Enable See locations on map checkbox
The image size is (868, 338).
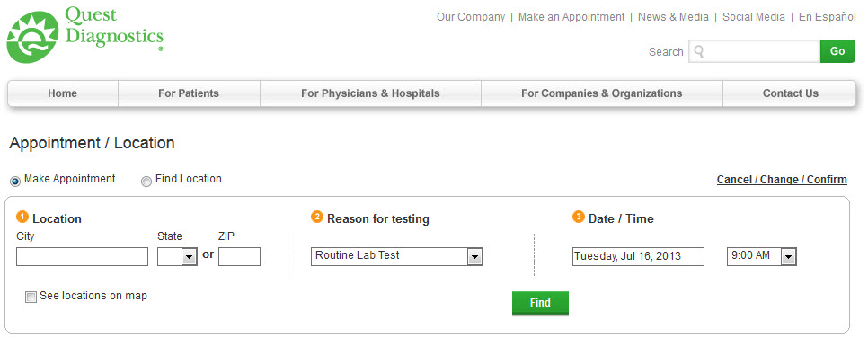pyautogui.click(x=31, y=298)
